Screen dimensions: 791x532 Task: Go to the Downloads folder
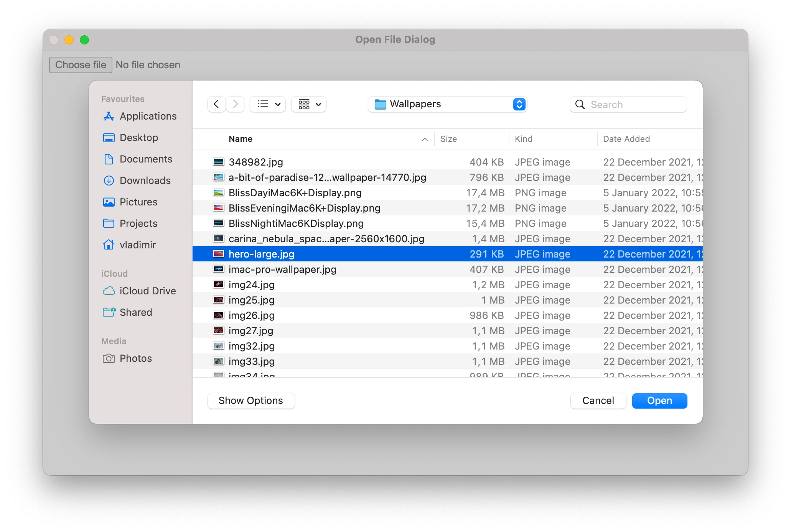[x=145, y=181]
